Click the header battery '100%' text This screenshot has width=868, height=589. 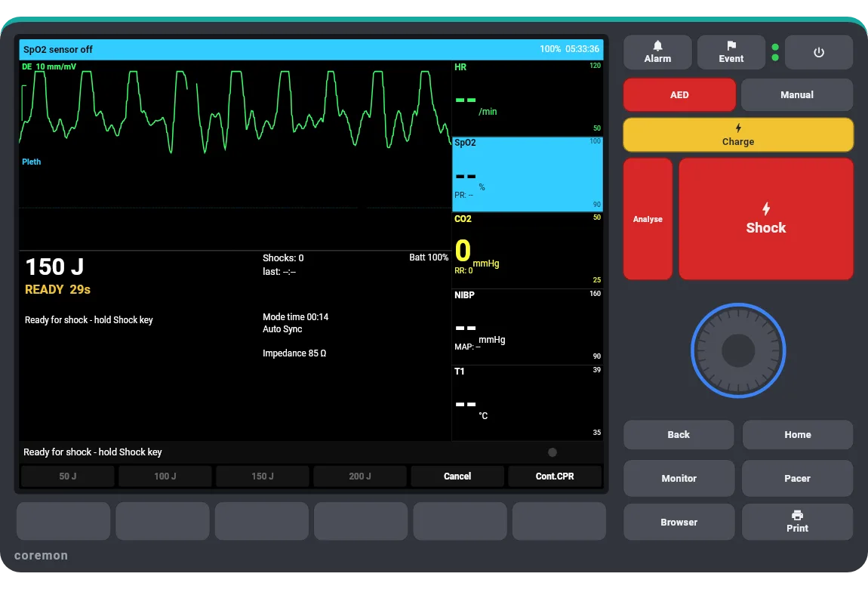550,49
